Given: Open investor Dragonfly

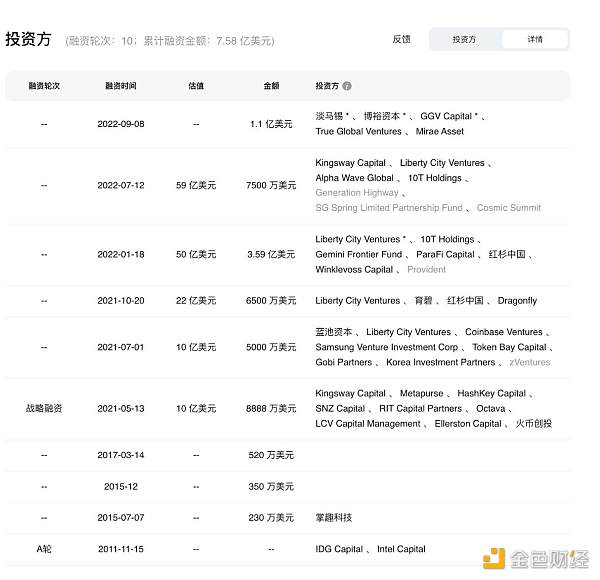Looking at the screenshot, I should 517,301.
